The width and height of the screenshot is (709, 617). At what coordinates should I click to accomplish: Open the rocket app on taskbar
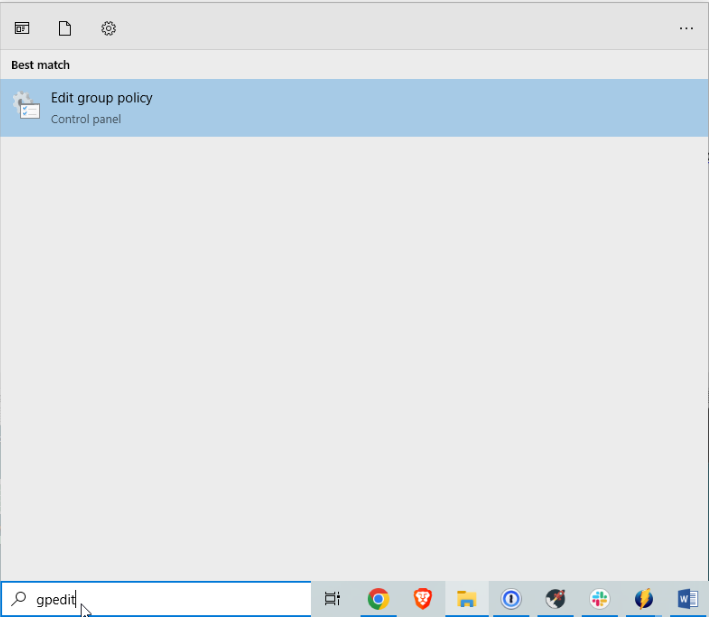(x=556, y=599)
